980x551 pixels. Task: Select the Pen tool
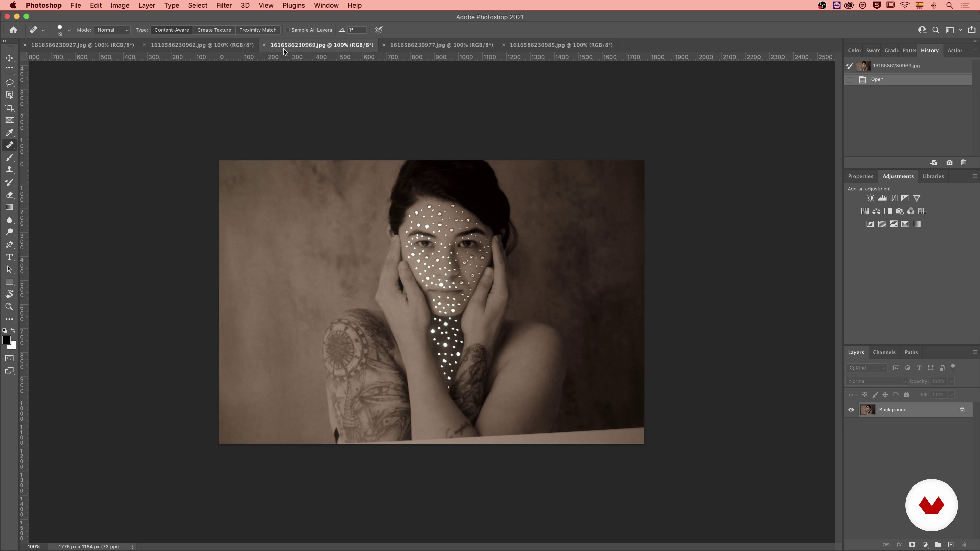pos(9,245)
